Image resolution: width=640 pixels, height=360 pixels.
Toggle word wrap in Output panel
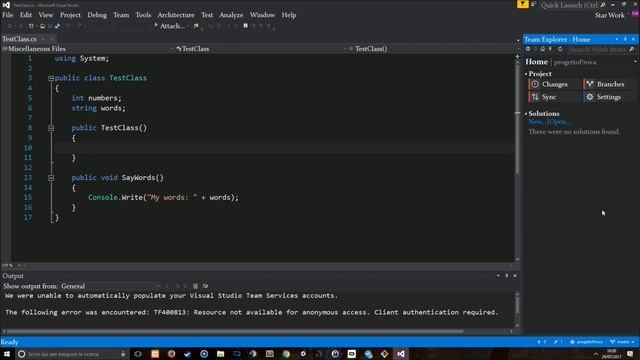[x=205, y=286]
